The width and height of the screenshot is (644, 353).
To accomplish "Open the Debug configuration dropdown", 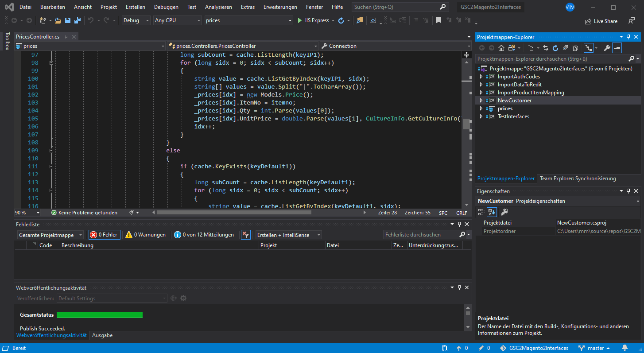I will coord(136,20).
